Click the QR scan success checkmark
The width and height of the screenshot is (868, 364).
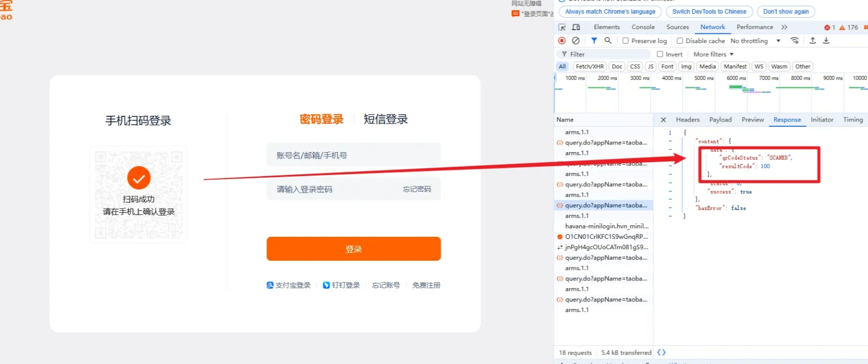click(x=139, y=178)
